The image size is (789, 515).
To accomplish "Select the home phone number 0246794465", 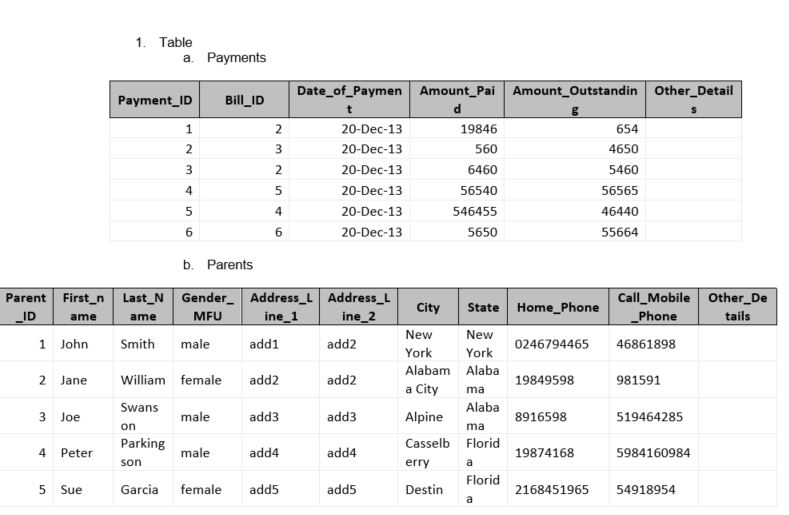I will [x=551, y=344].
